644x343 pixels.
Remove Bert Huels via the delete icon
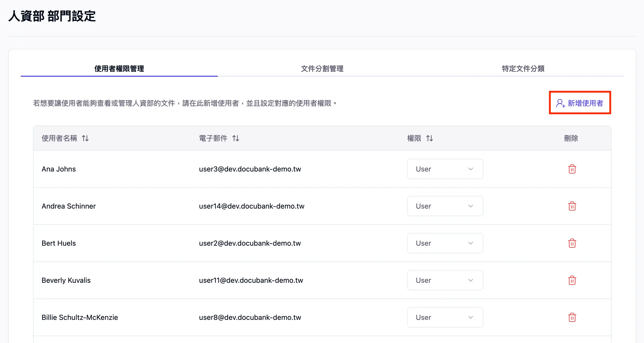pos(572,243)
